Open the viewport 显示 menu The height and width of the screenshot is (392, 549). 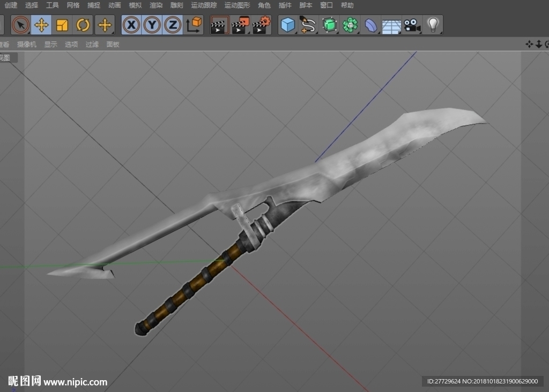pyautogui.click(x=50, y=44)
